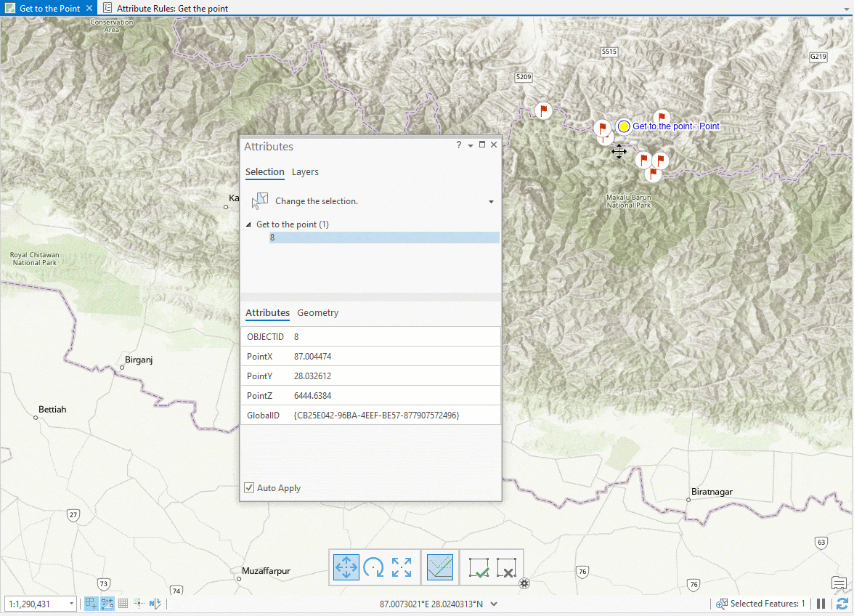Zoom to selected features icon
The width and height of the screenshot is (854, 616).
(x=722, y=604)
